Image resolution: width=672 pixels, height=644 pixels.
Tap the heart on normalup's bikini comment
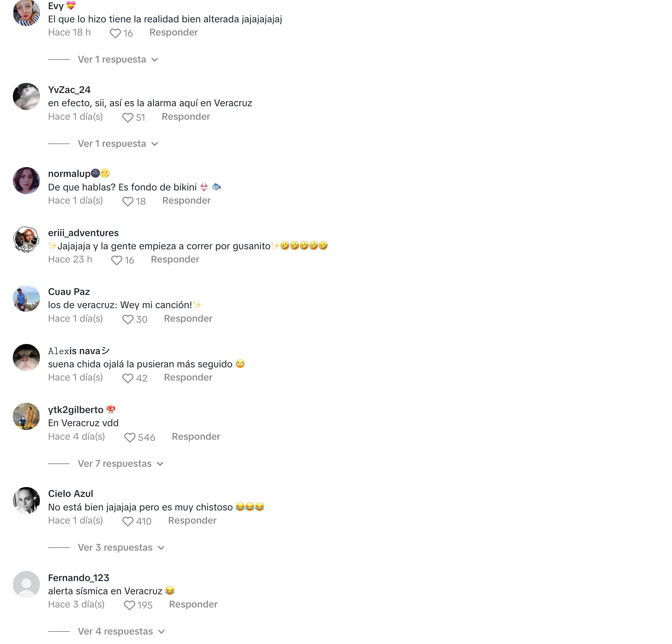click(128, 202)
